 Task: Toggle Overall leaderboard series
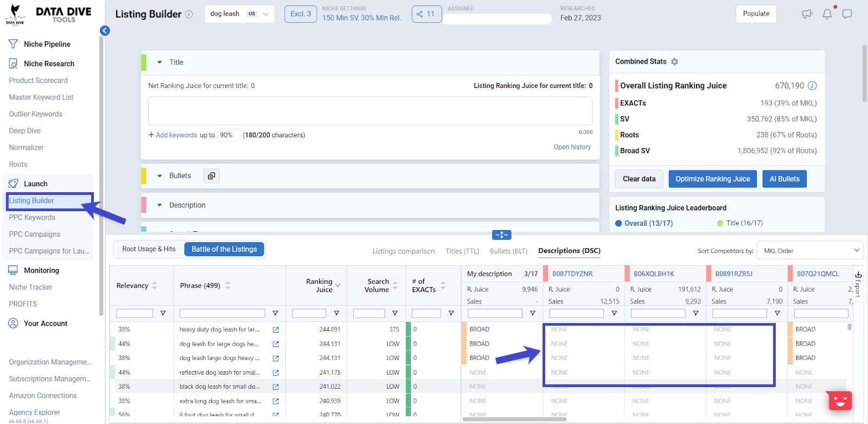click(x=644, y=223)
